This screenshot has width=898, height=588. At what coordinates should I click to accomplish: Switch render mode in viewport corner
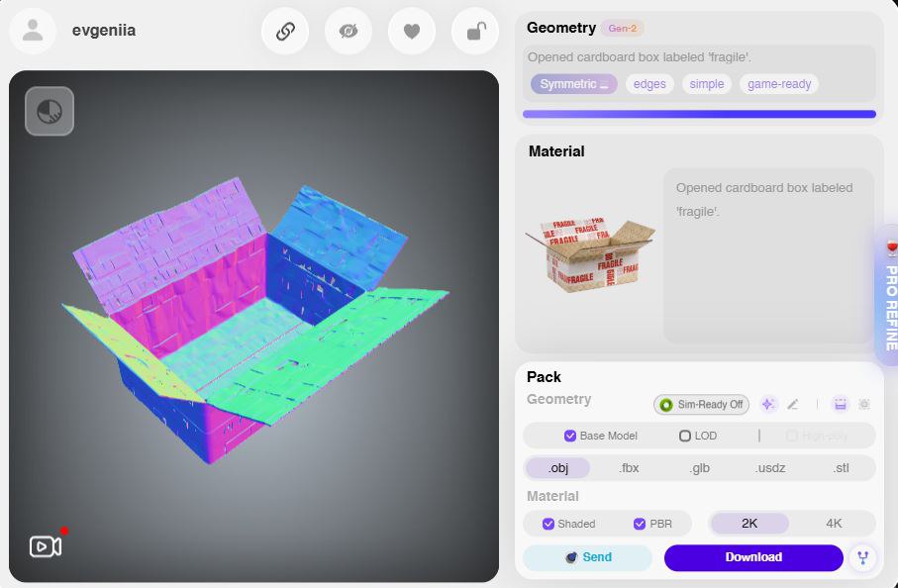50,111
